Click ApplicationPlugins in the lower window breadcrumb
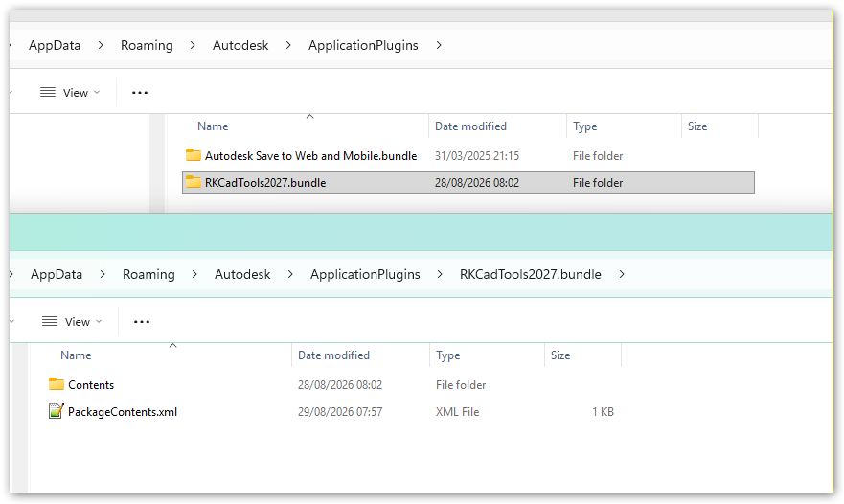This screenshot has width=844, height=504. [x=365, y=275]
